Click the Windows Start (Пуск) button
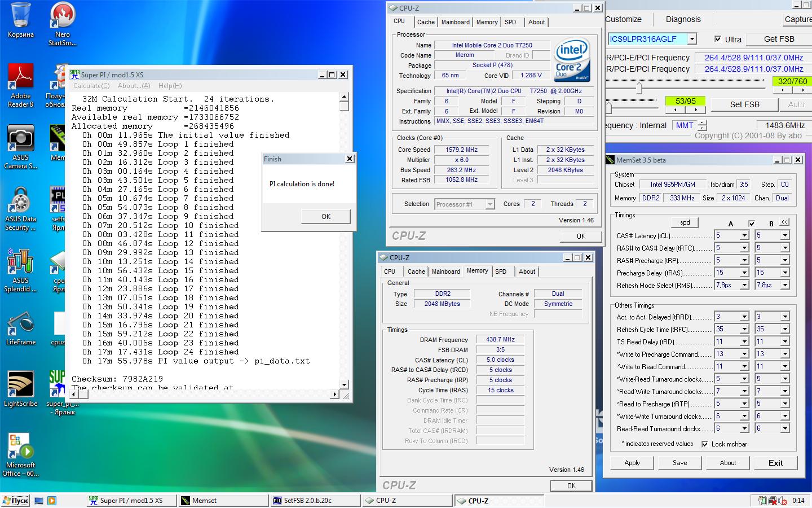 15,501
